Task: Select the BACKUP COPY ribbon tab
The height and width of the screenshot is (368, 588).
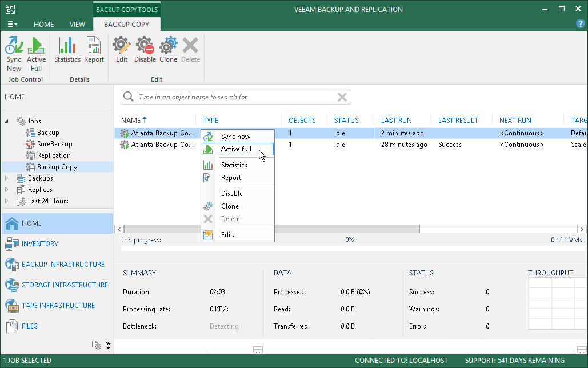Action: (x=126, y=24)
